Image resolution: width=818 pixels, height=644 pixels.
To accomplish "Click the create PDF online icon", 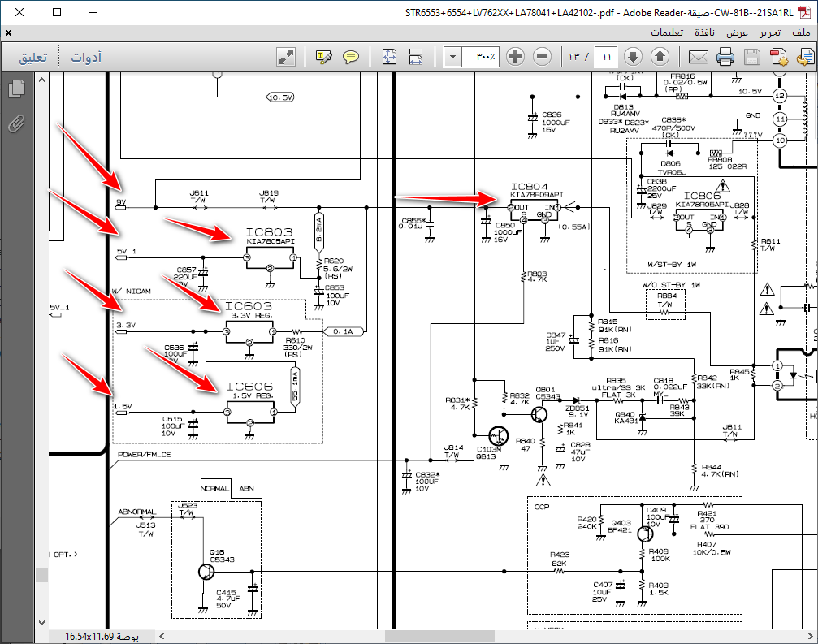I will click(x=779, y=57).
